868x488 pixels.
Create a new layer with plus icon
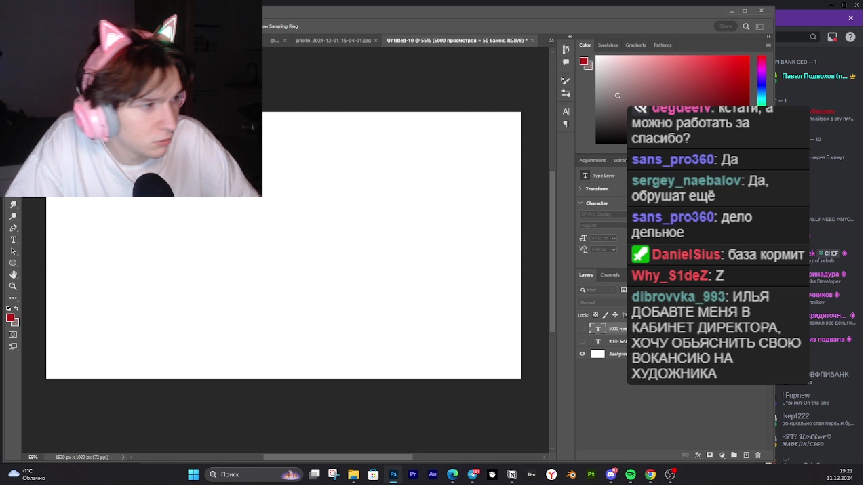746,455
